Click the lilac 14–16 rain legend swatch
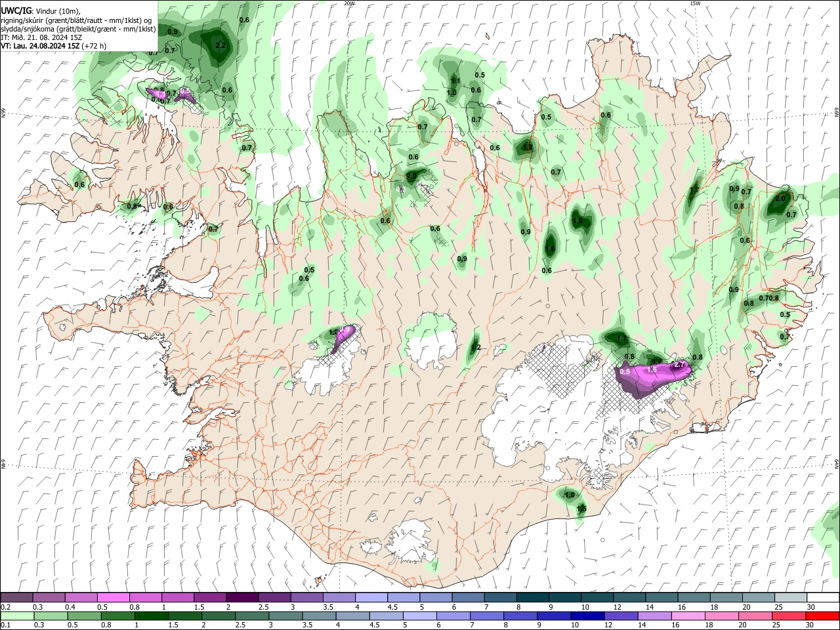 pyautogui.click(x=653, y=616)
